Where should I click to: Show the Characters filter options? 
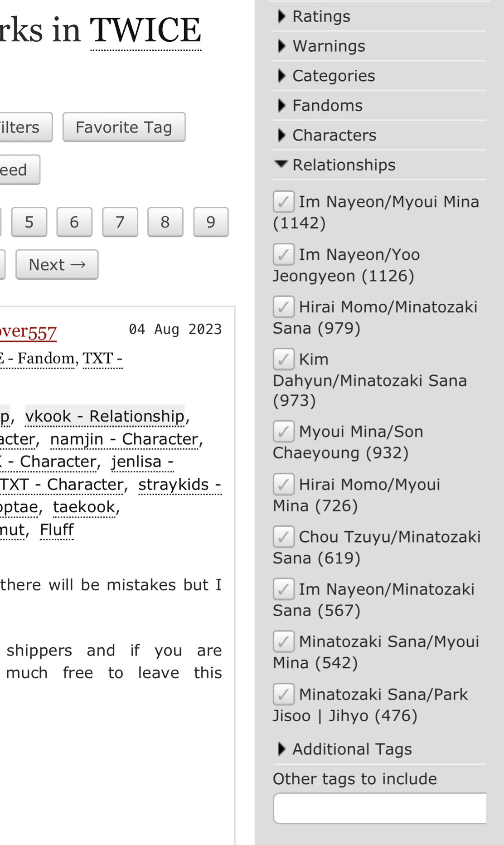[x=334, y=135]
